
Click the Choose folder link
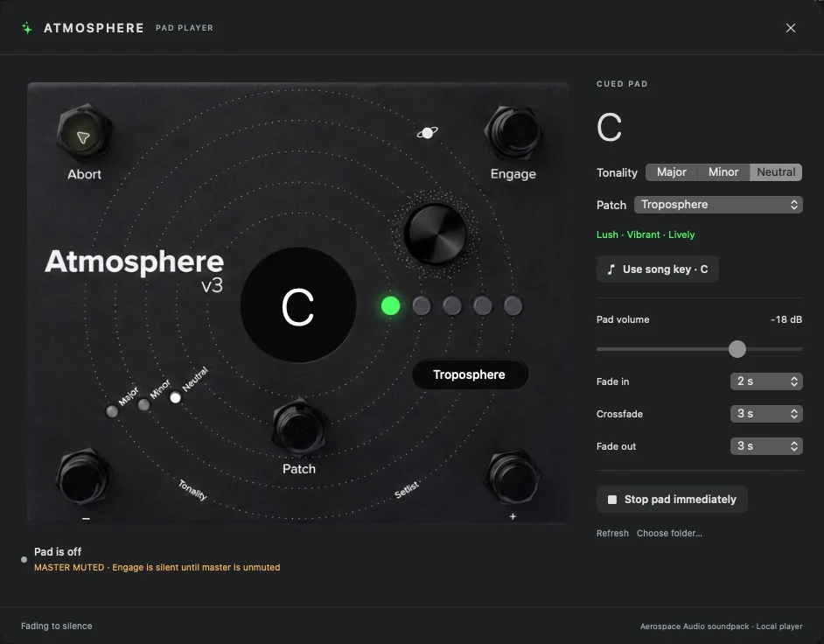669,533
